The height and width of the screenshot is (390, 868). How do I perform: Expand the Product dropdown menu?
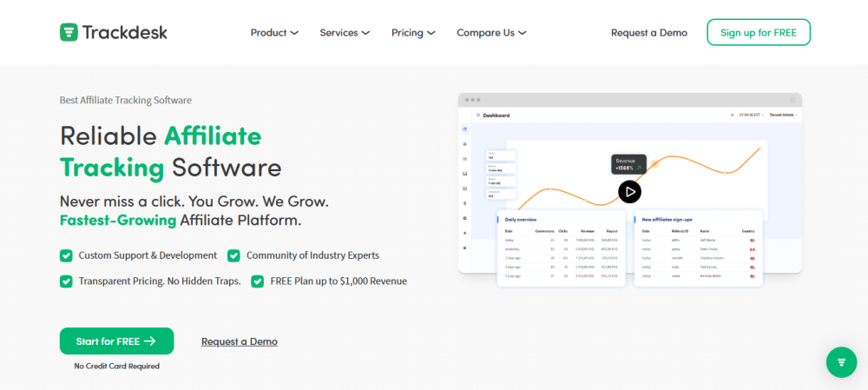pyautogui.click(x=274, y=33)
